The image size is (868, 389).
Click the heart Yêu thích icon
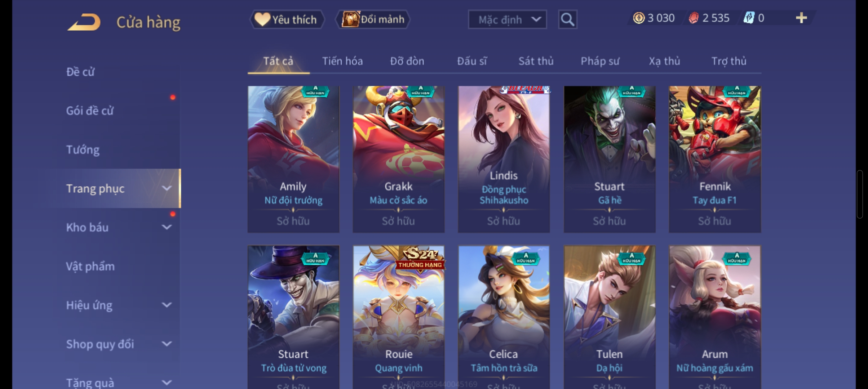pyautogui.click(x=262, y=19)
